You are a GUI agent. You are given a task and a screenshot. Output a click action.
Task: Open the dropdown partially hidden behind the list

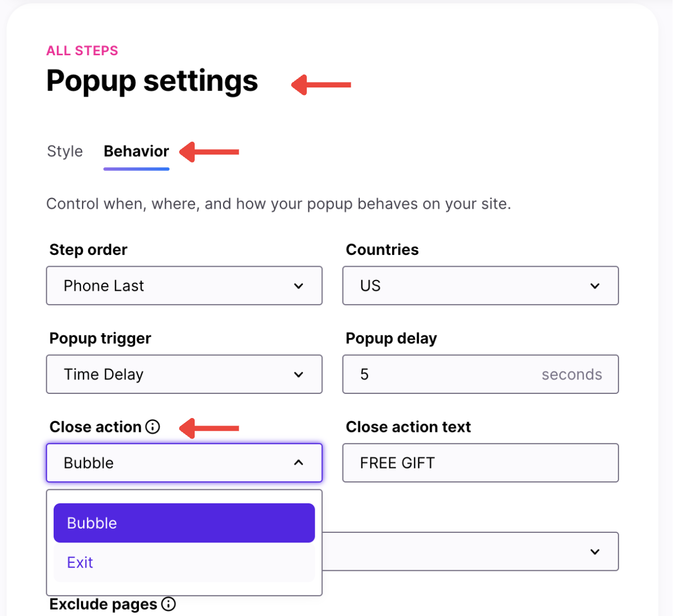(470, 552)
